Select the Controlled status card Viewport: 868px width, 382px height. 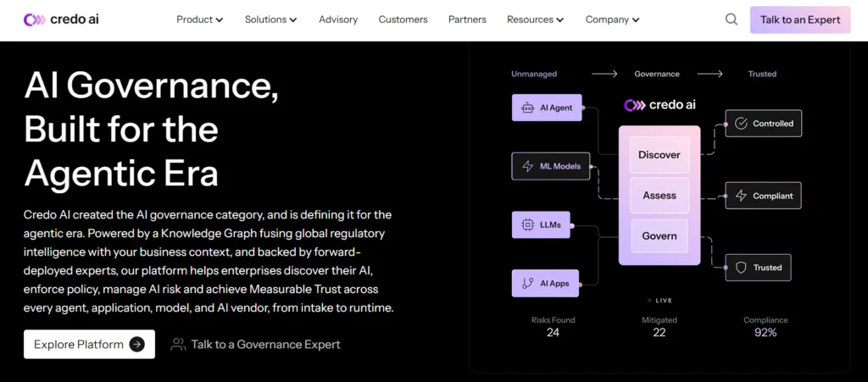tap(764, 124)
